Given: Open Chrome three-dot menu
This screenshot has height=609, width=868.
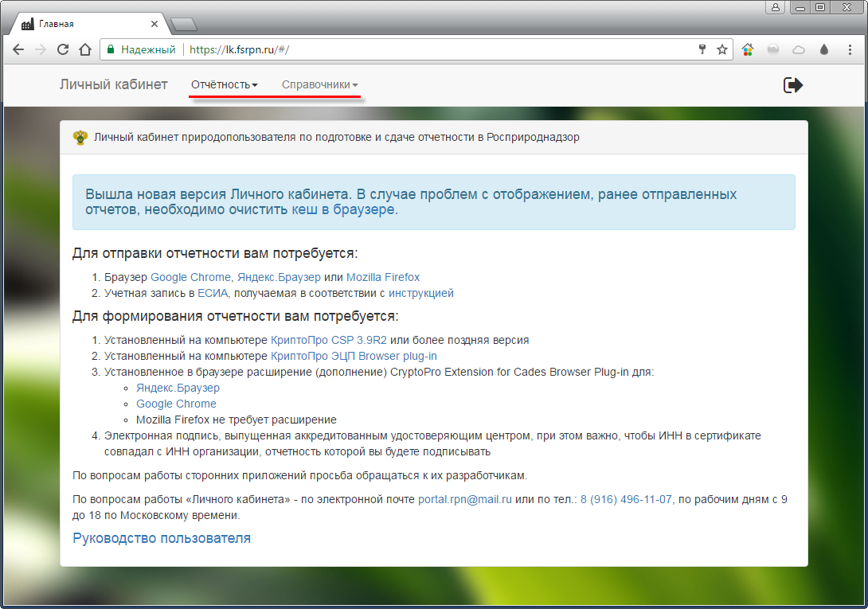Looking at the screenshot, I should [x=850, y=49].
